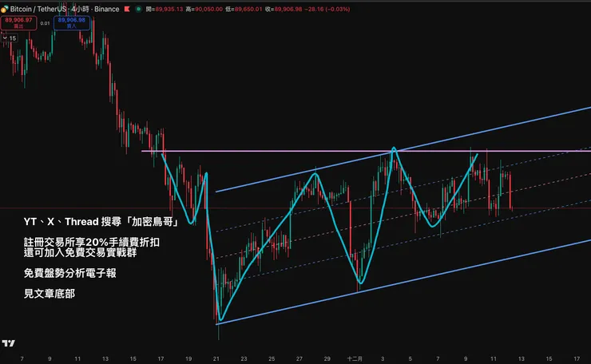Click the text 免費盤勢分析電子報
This screenshot has height=364, width=591.
70,273
